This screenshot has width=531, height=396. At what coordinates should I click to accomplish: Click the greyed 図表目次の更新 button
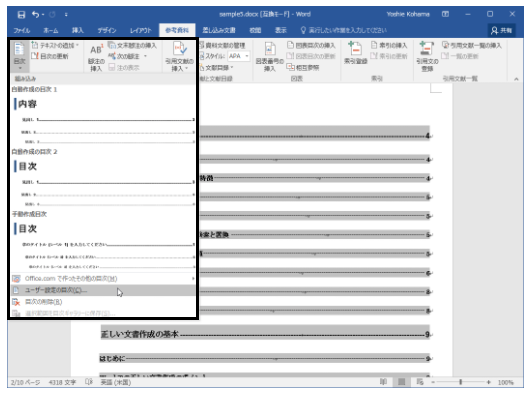pyautogui.click(x=311, y=56)
